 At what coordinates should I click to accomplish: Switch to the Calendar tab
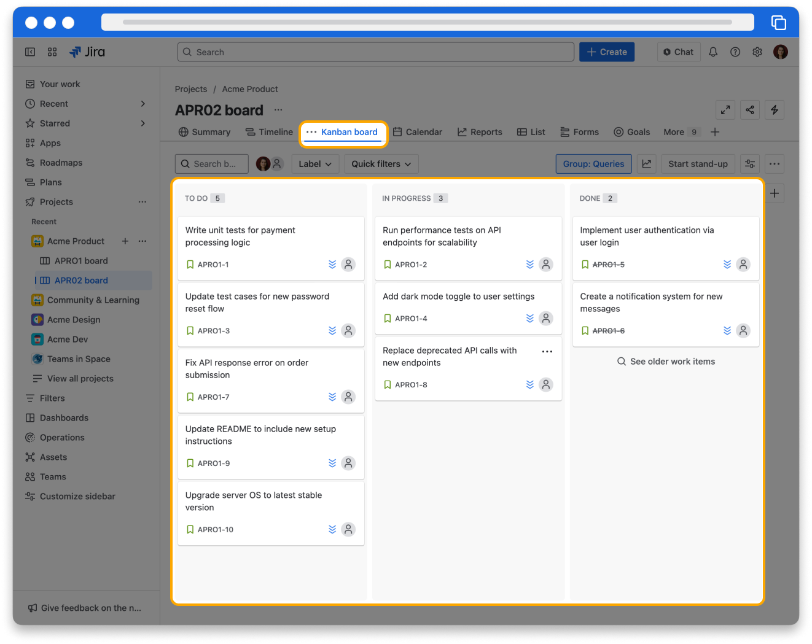(x=418, y=132)
